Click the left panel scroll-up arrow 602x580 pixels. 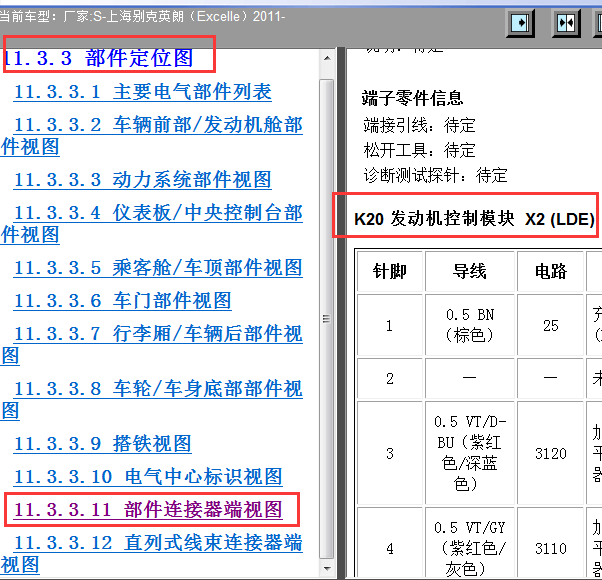[x=327, y=59]
